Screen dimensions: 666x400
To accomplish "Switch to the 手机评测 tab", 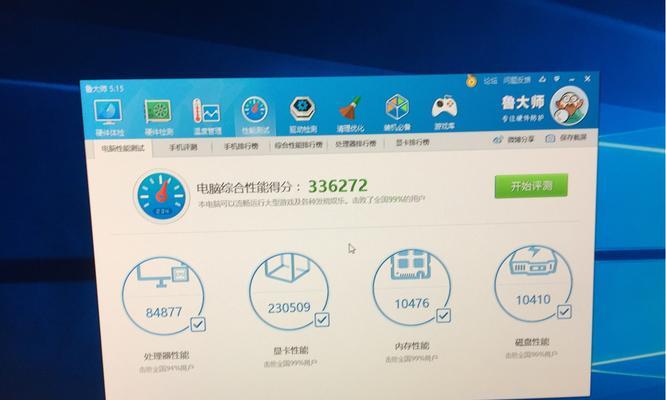I will click(x=183, y=147).
